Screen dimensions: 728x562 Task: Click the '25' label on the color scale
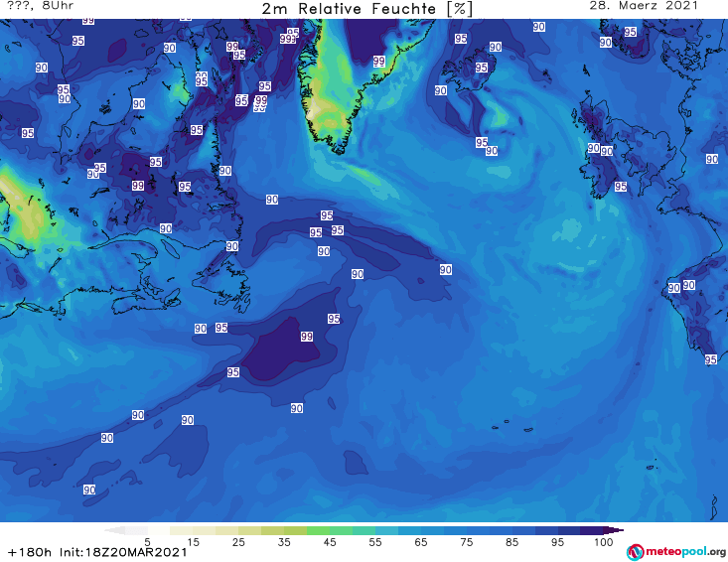[x=238, y=542]
